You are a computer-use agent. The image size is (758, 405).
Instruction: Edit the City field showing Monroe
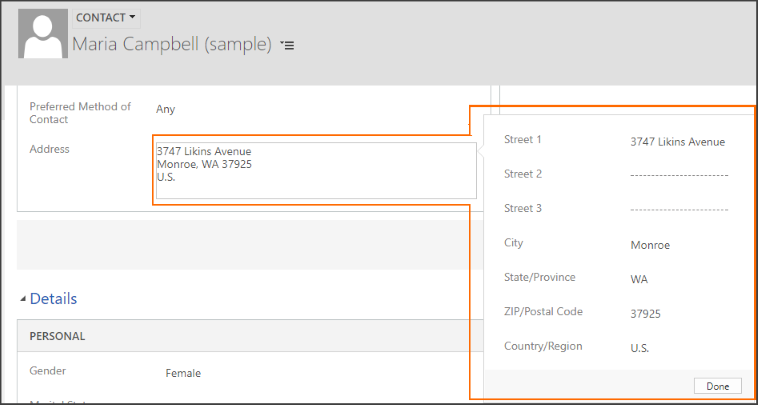tap(650, 245)
